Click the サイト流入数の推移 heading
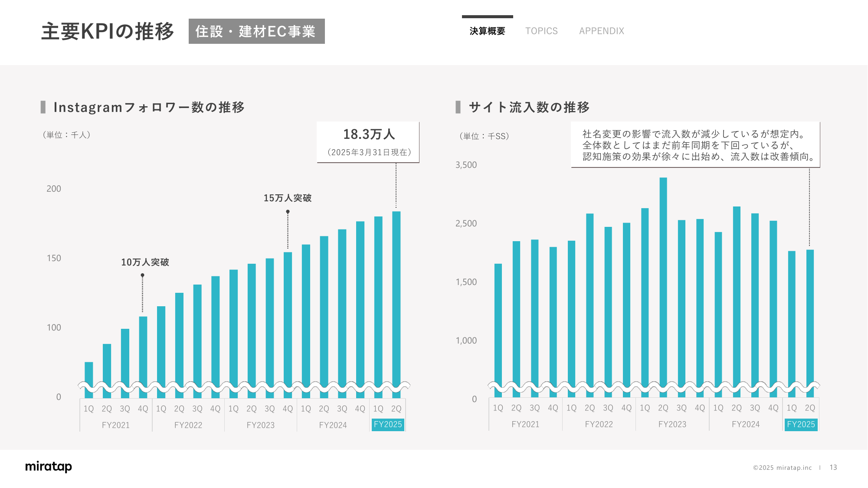This screenshot has height=488, width=868. pos(529,107)
